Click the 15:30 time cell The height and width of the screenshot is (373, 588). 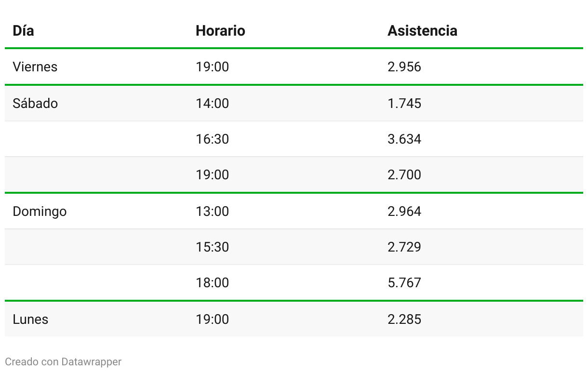point(212,247)
